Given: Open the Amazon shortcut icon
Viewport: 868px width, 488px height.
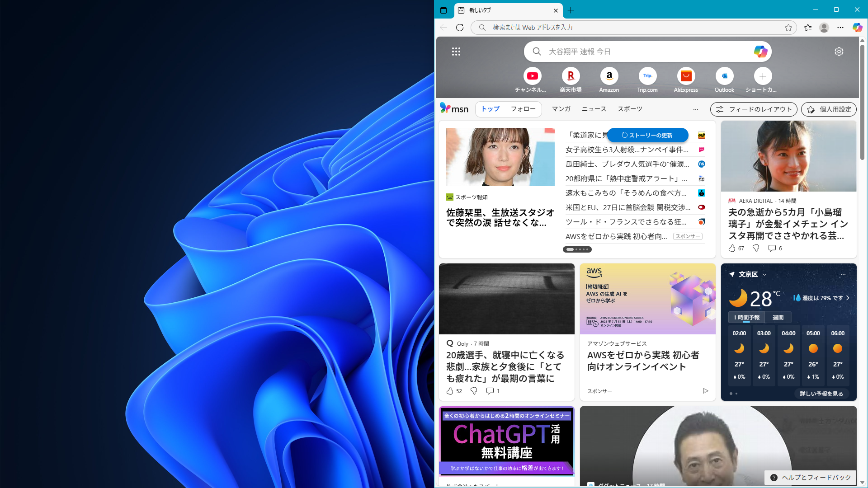Looking at the screenshot, I should click(x=609, y=76).
